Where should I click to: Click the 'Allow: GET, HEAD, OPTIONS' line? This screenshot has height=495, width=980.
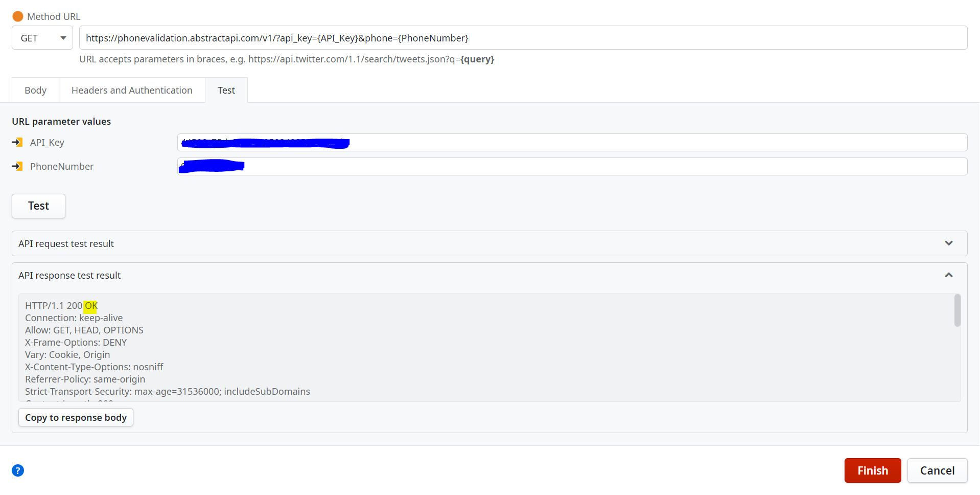(x=84, y=330)
